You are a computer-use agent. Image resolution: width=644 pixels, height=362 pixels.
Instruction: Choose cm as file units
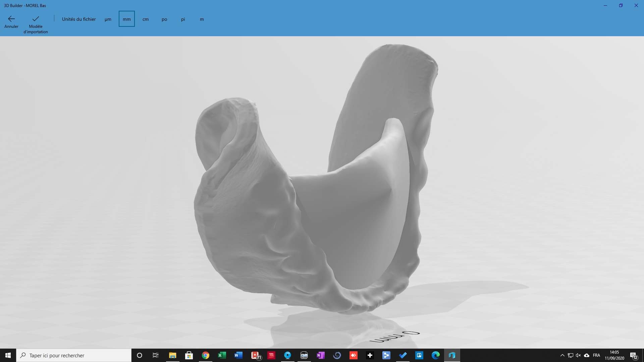coord(145,19)
